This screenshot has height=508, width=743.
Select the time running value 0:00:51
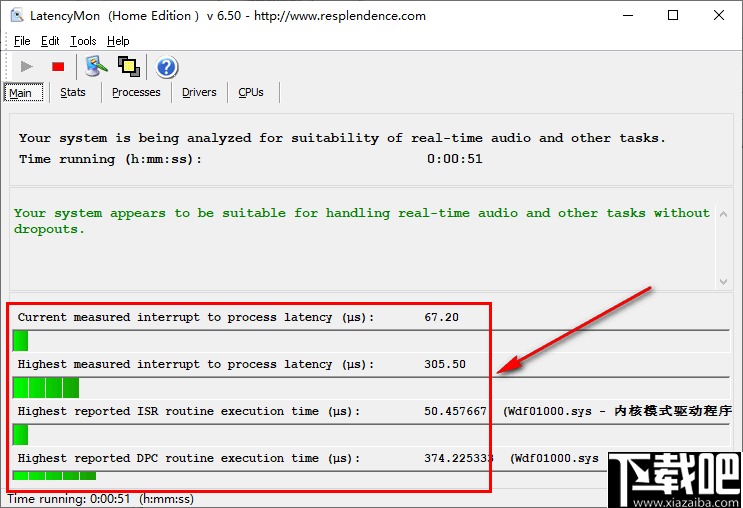[454, 159]
